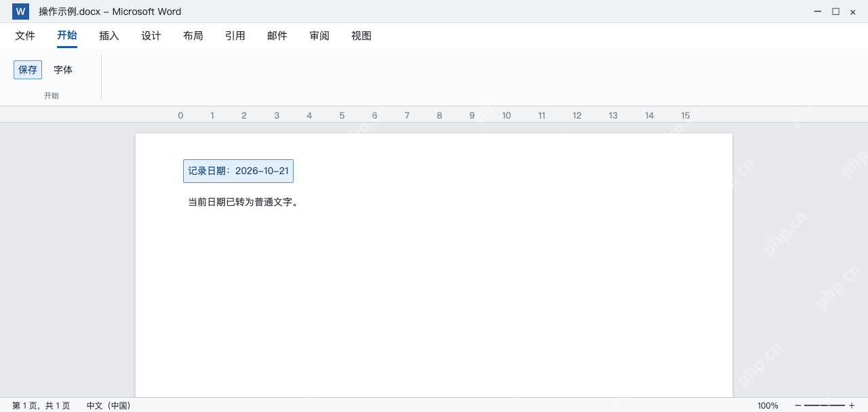Click the zoom out minus icon
The image size is (868, 412).
pos(798,405)
